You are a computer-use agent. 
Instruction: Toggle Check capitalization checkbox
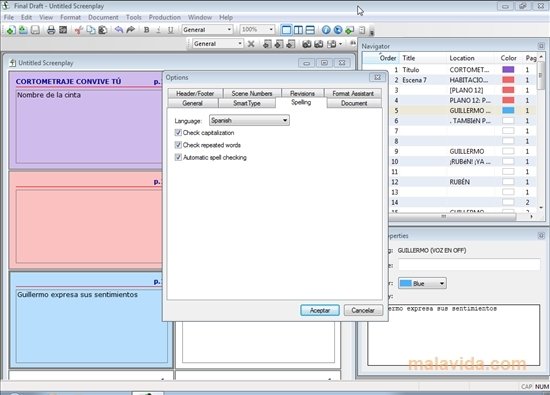tap(178, 133)
